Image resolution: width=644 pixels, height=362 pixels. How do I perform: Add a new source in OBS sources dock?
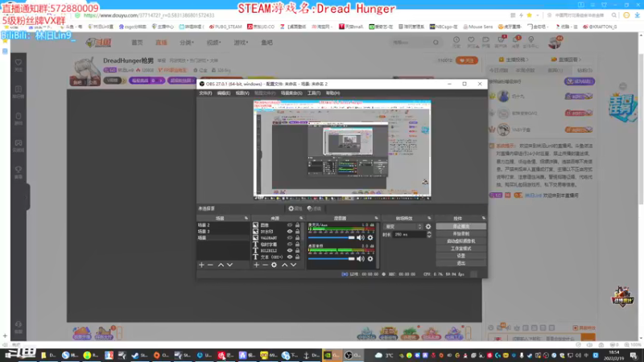256,265
